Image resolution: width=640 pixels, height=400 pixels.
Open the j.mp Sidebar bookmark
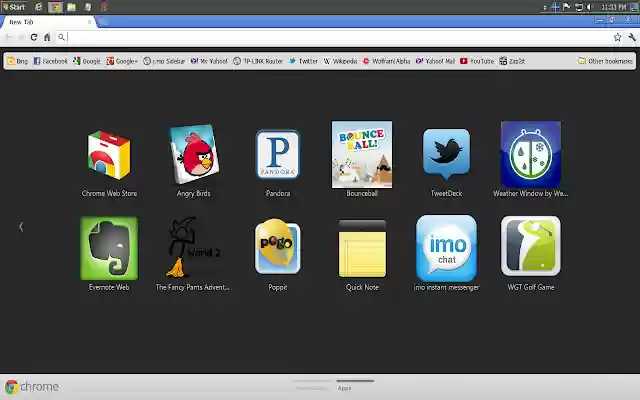164,61
